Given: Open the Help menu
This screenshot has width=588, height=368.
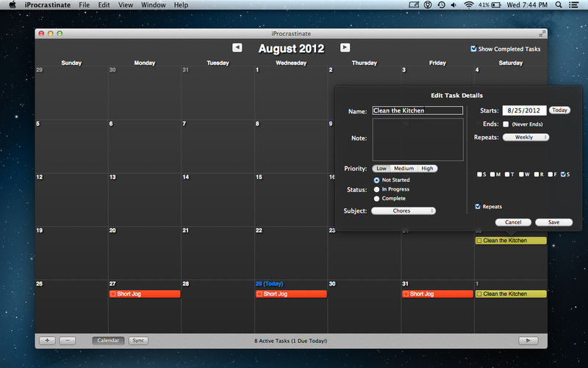Looking at the screenshot, I should click(181, 5).
